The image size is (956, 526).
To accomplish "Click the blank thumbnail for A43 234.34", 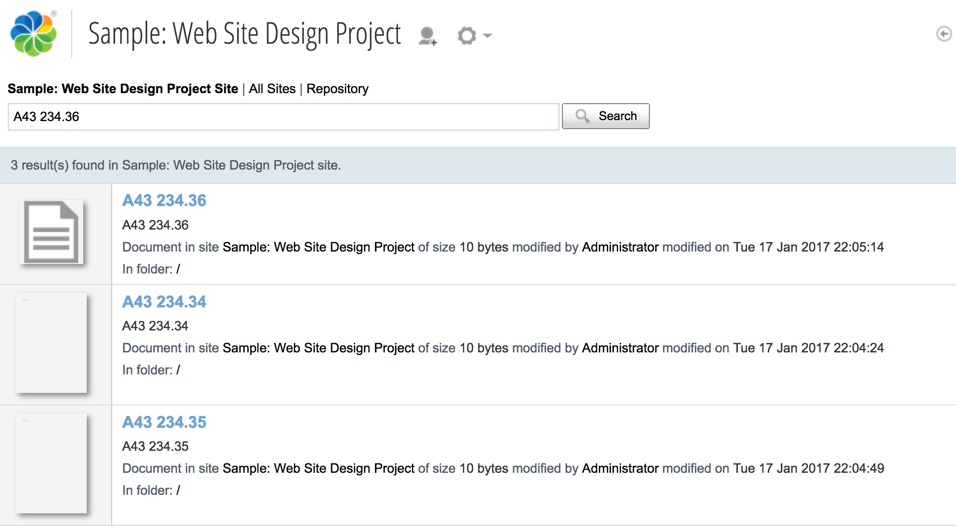I will tap(52, 343).
